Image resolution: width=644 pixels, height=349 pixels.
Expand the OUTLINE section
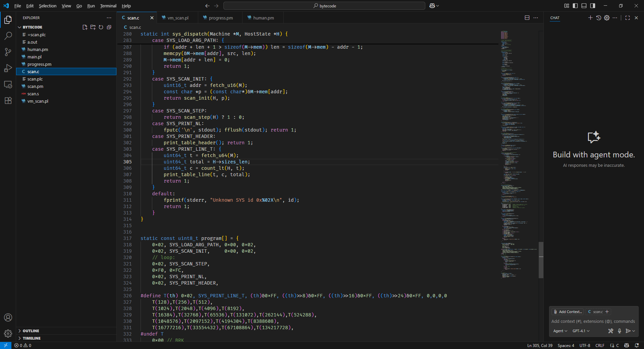click(x=31, y=331)
